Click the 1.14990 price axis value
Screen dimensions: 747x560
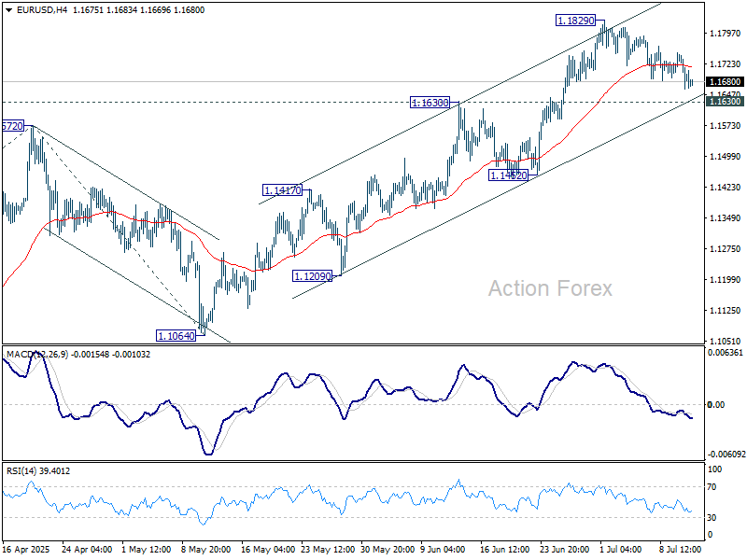[x=726, y=157]
